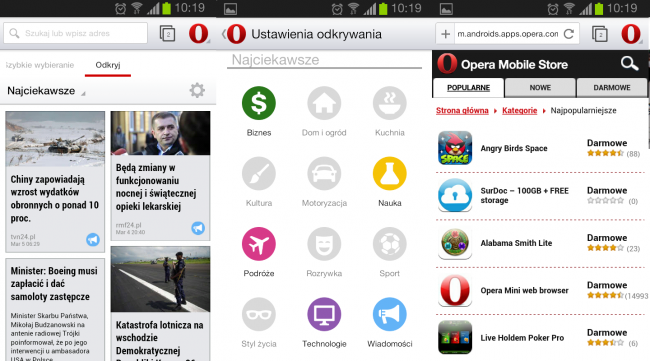Open SurDoc cloud app icon
The width and height of the screenshot is (650, 361).
click(x=455, y=195)
